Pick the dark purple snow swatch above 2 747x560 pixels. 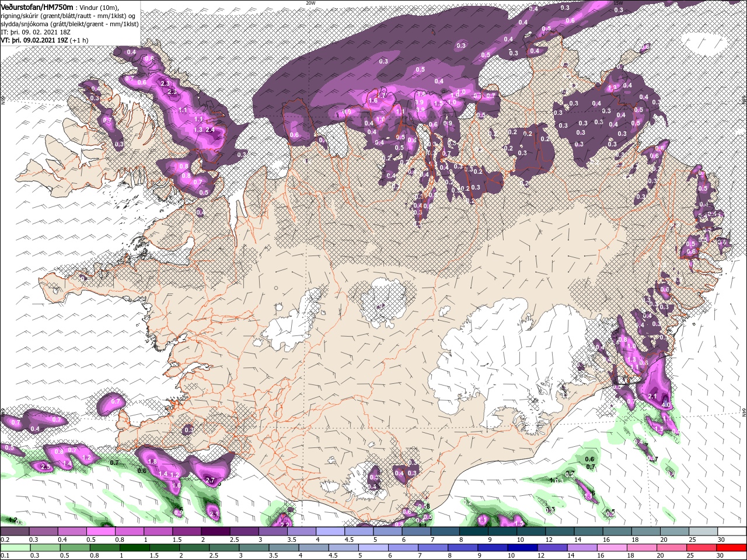(215, 531)
